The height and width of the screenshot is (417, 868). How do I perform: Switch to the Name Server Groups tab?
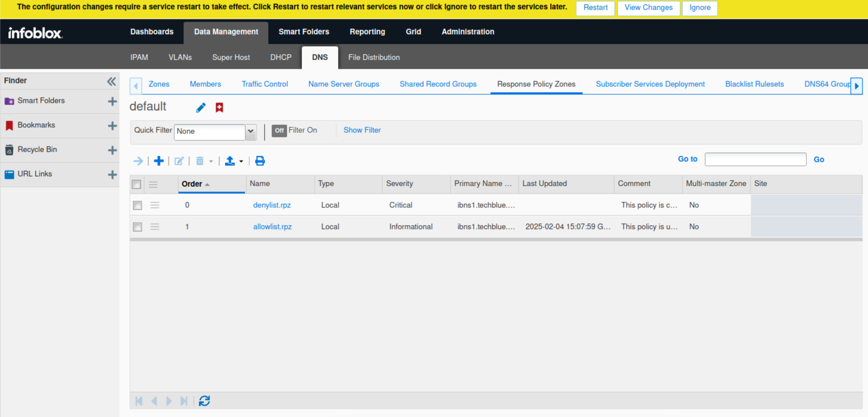344,84
